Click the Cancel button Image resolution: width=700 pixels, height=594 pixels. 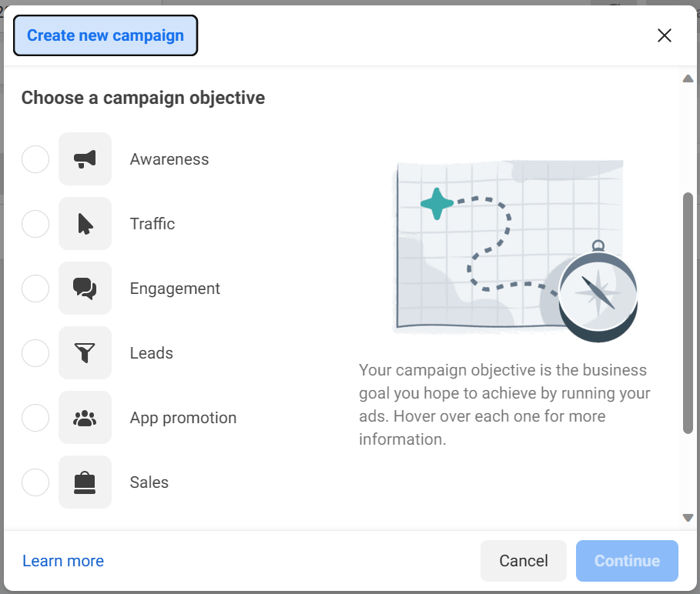[523, 561]
